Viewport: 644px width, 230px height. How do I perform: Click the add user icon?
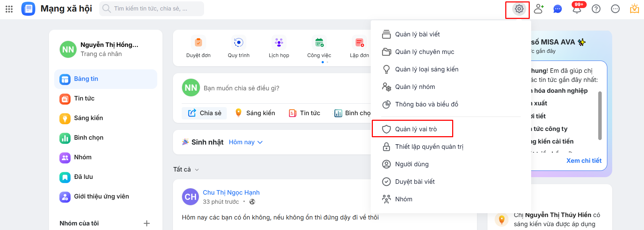click(538, 9)
